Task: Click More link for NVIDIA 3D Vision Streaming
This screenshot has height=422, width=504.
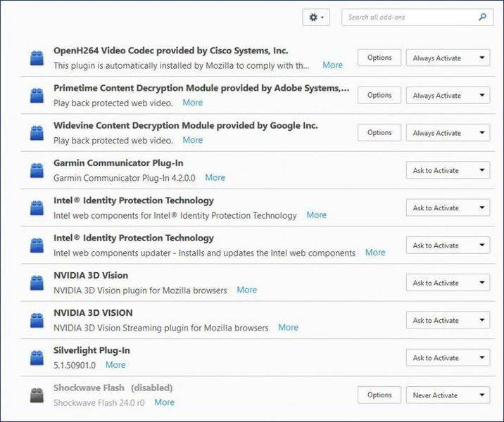Action: tap(288, 328)
